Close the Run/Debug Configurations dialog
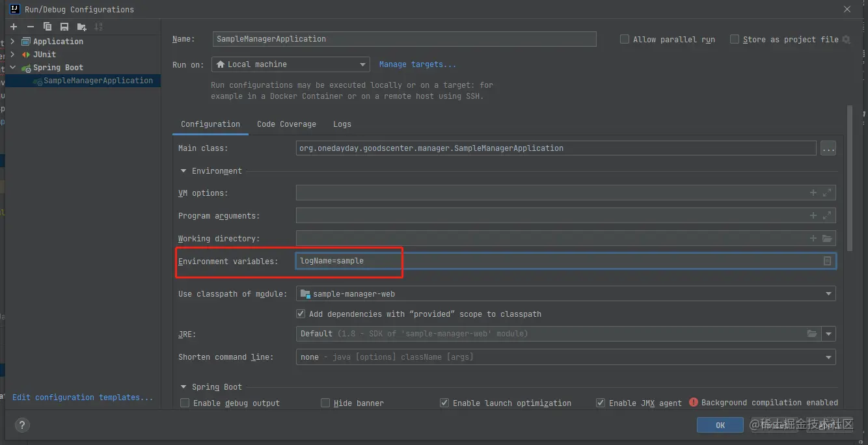 (x=847, y=9)
